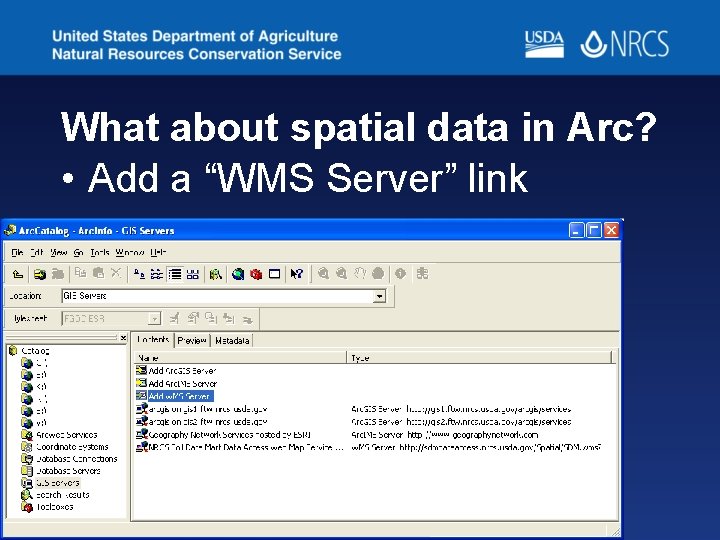
Task: Select arcgis on gis2.ftw.nrcs.usda.gov entry
Action: click(x=202, y=422)
